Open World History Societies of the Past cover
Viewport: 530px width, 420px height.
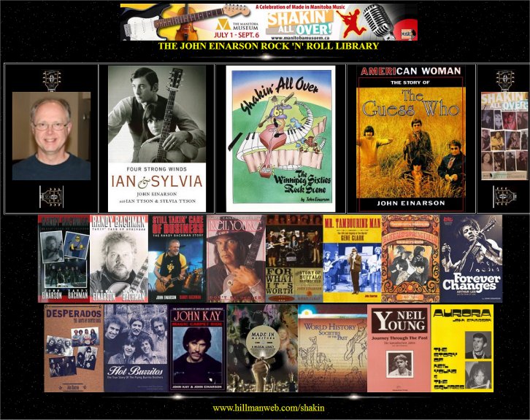(333, 348)
